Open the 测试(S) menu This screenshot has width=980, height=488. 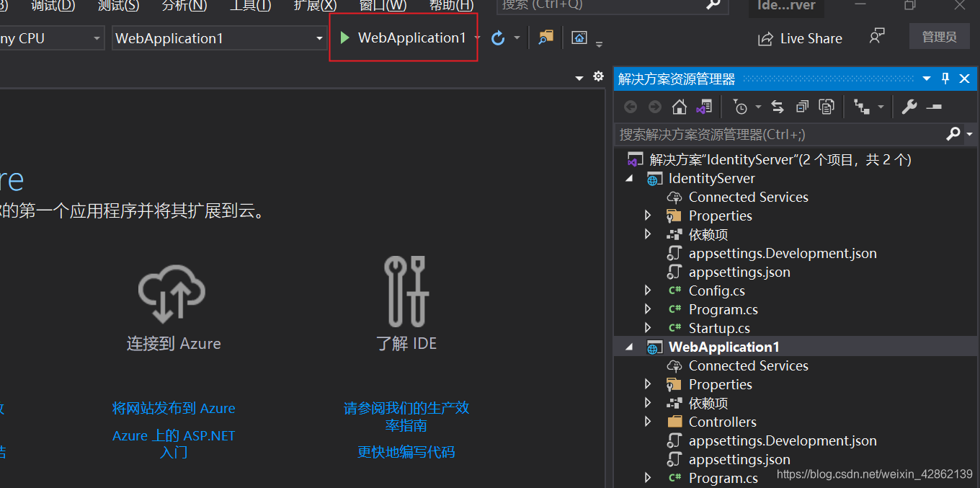[x=118, y=5]
